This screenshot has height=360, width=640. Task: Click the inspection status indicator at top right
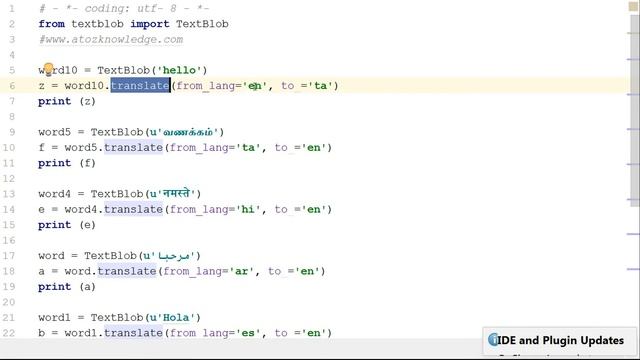tap(633, 6)
